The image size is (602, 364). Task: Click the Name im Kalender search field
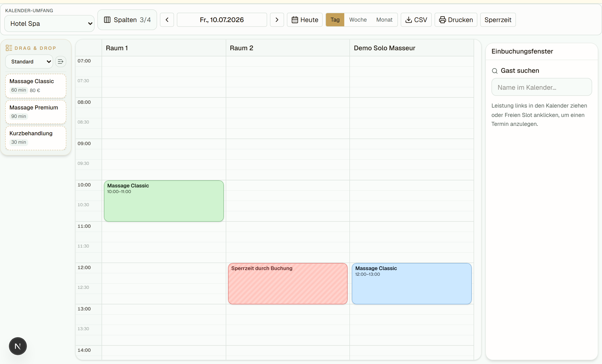tap(542, 87)
